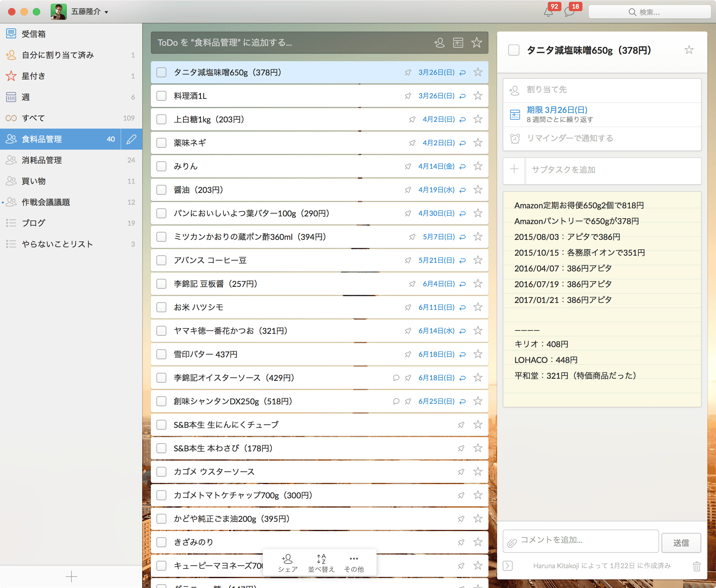716x588 pixels.
Task: Check off the みりん task
Action: tap(162, 166)
